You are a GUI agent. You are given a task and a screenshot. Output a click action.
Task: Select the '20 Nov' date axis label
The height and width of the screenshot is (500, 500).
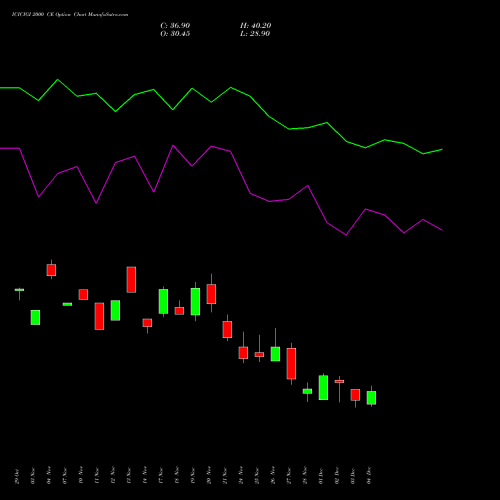tap(209, 476)
